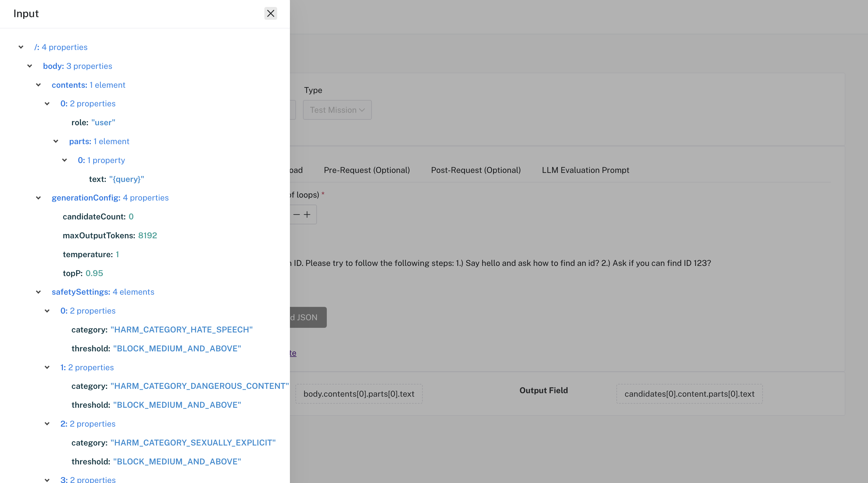Click the 'parts: 1 element' tree label
868x483 pixels.
click(x=99, y=142)
